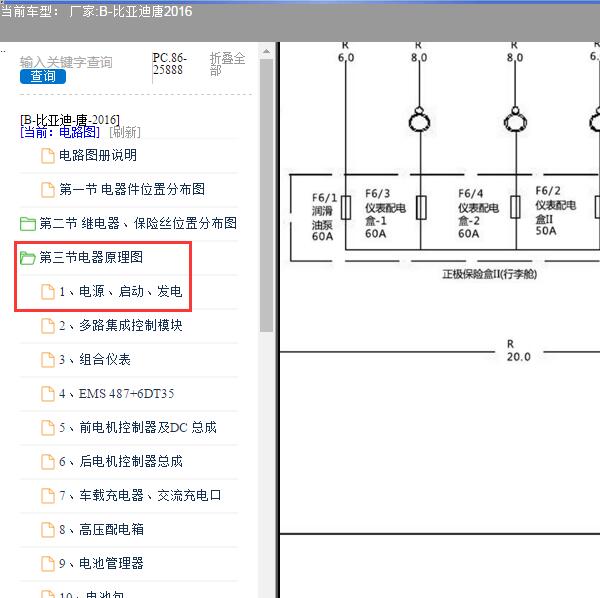Click the open folder icon of 第三节电器原理图

pyautogui.click(x=28, y=258)
